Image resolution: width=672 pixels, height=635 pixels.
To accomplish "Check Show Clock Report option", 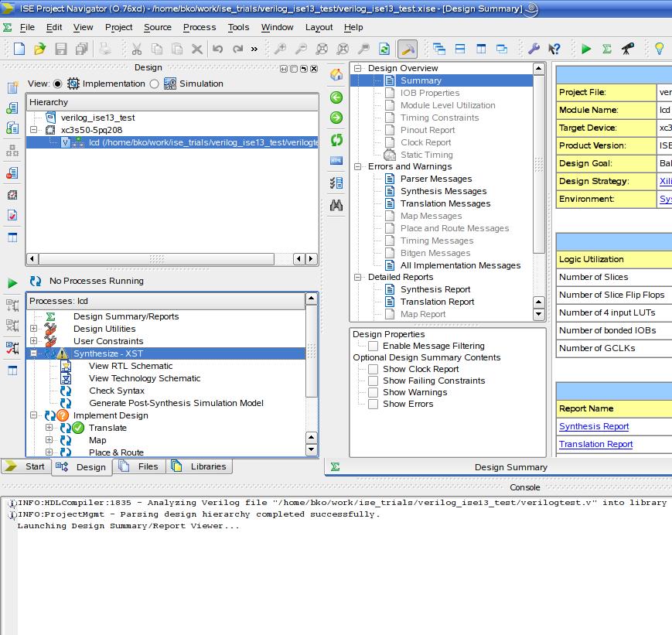I will click(x=374, y=369).
